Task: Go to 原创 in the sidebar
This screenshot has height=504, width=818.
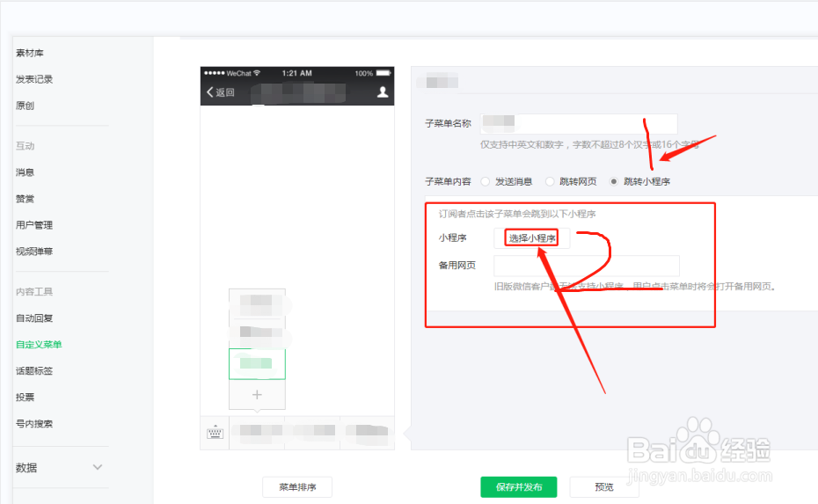Action: click(25, 106)
